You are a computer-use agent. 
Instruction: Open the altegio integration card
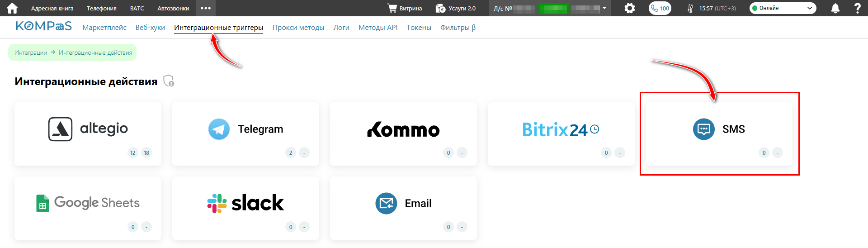click(88, 134)
